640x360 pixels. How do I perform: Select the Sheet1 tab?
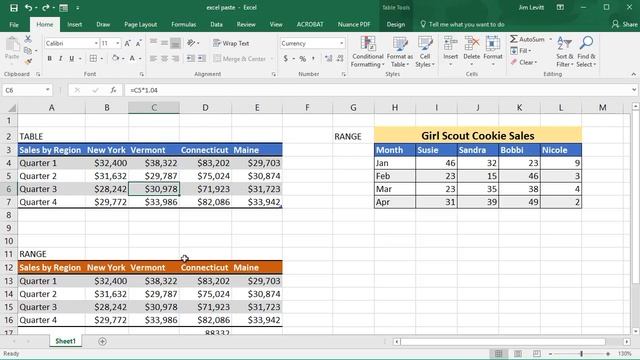[65, 341]
